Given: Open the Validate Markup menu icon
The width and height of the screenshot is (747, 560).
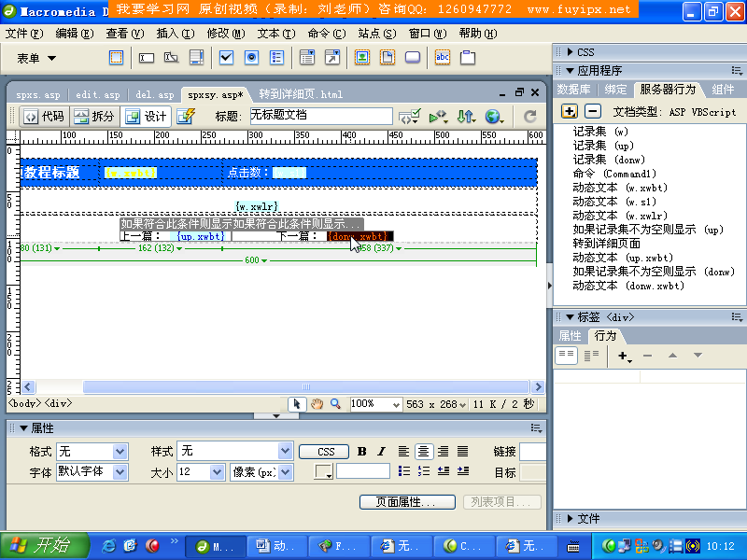Looking at the screenshot, I should [x=409, y=116].
